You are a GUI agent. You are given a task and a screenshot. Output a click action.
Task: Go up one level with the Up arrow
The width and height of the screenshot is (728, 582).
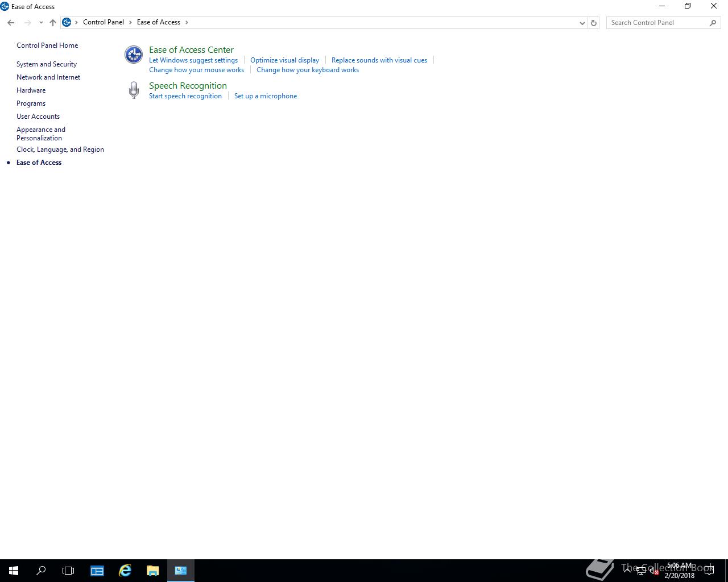click(53, 23)
